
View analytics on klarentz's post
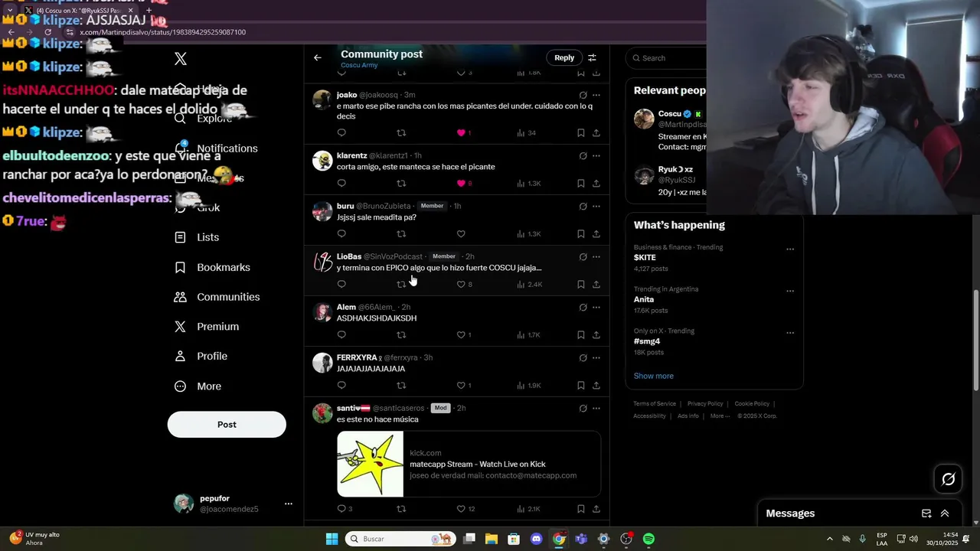[528, 184]
